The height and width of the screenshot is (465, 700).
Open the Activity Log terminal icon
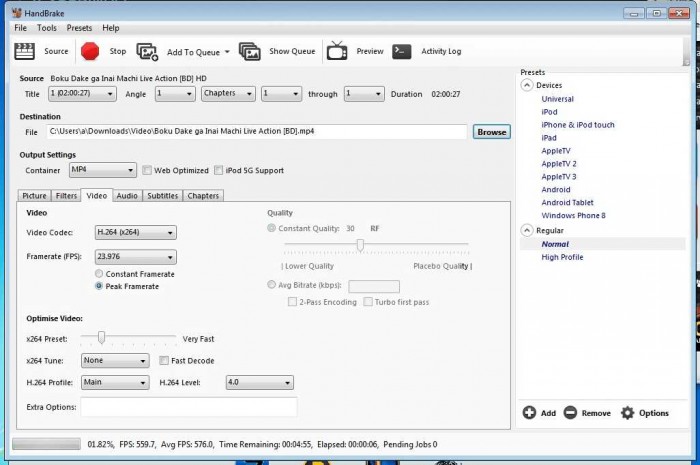click(x=402, y=51)
